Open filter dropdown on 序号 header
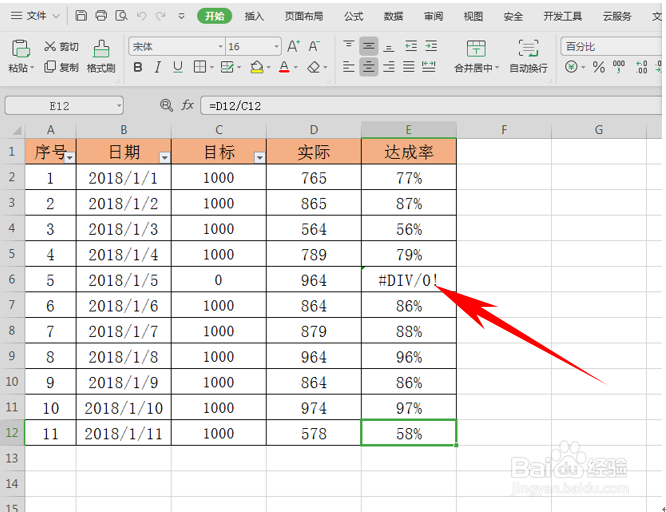 (70, 158)
